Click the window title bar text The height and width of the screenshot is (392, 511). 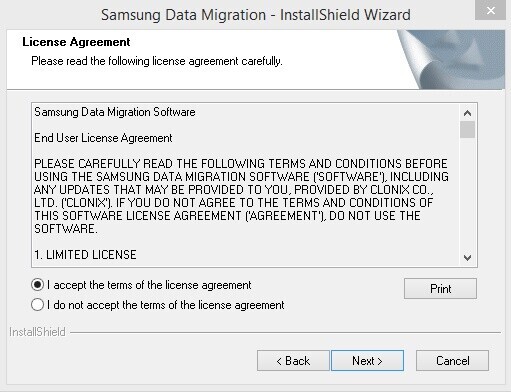(256, 15)
